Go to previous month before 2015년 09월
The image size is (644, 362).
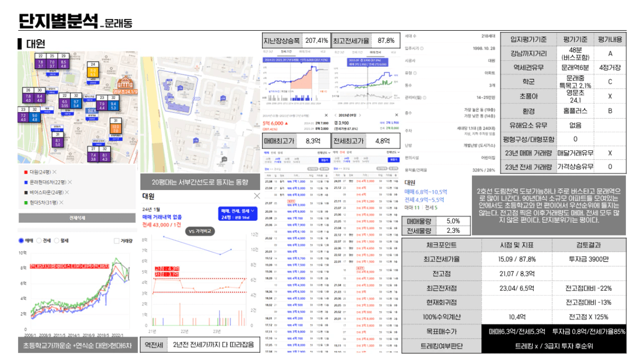tap(335, 115)
